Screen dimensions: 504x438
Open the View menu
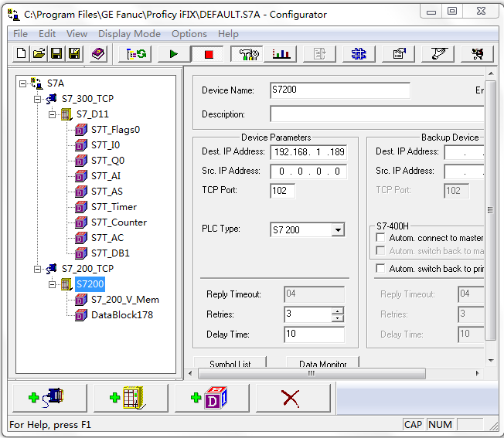point(77,34)
